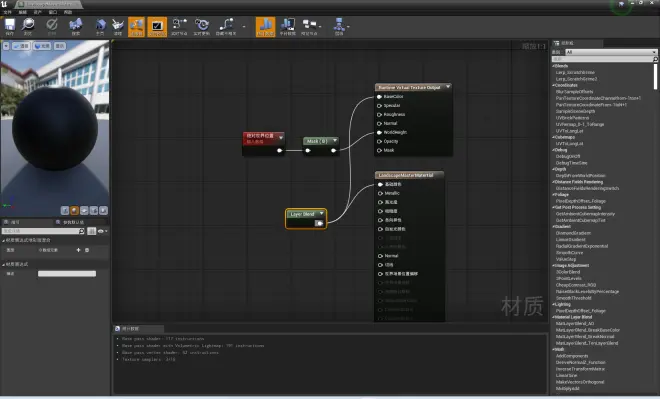Click the palette search field
This screenshot has width=660, height=399.
604,59
